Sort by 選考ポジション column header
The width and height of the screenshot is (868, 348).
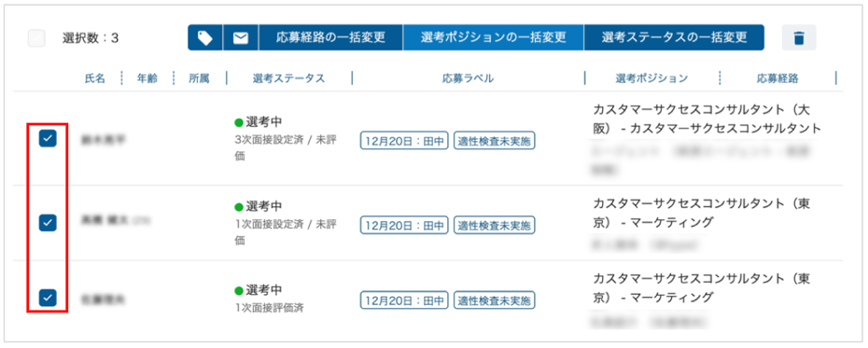pos(651,78)
